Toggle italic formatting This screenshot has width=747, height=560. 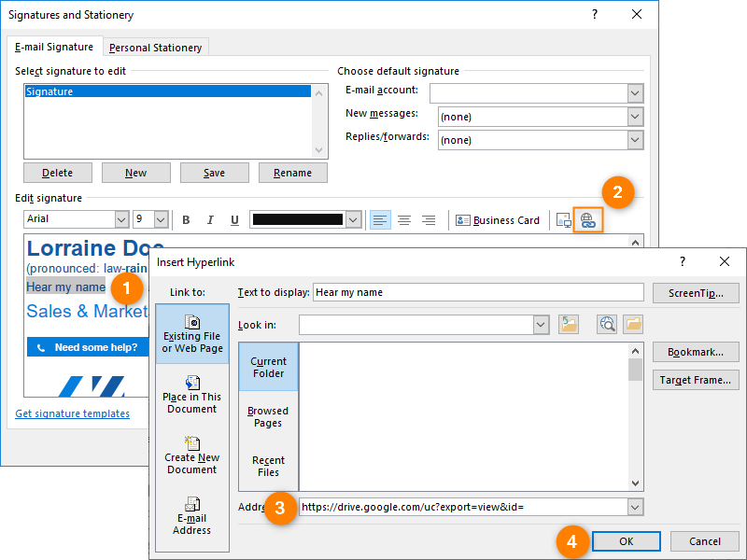click(210, 220)
